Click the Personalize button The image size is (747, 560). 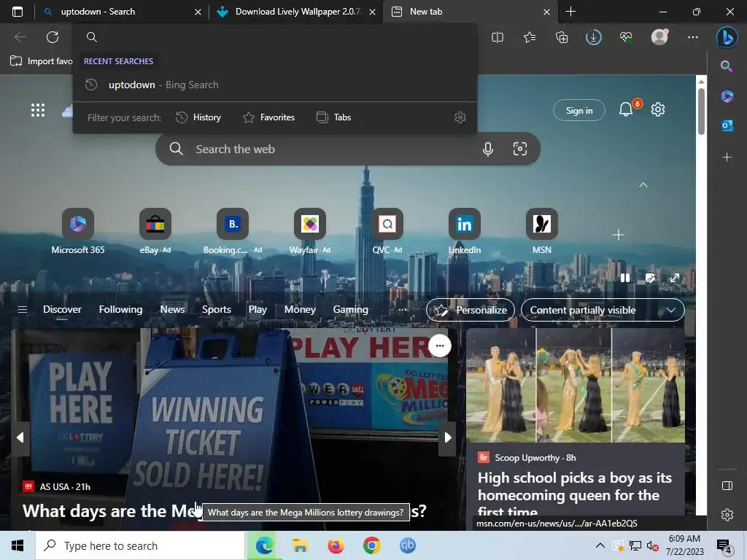(x=471, y=310)
